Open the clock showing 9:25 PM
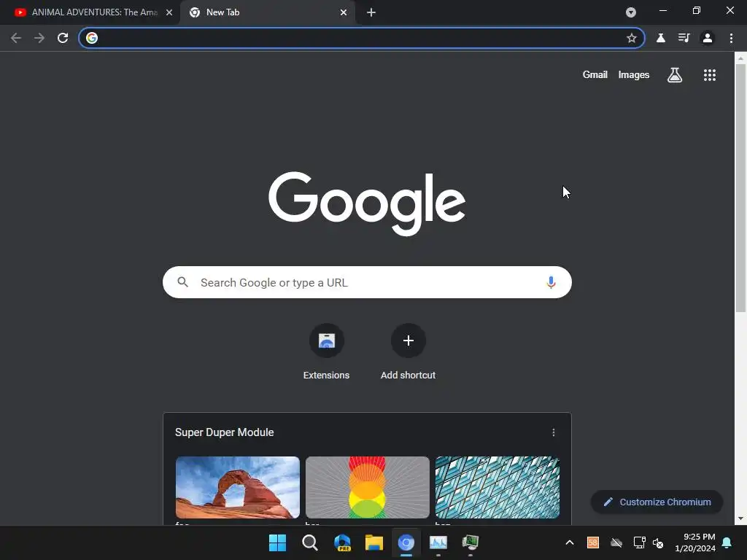 pyautogui.click(x=695, y=542)
